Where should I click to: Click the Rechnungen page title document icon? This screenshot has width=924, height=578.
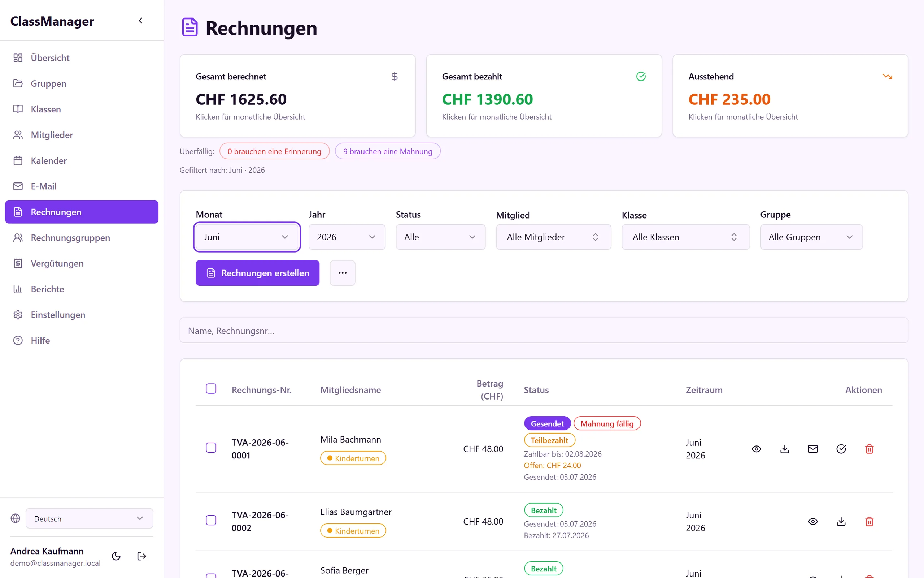click(x=190, y=27)
